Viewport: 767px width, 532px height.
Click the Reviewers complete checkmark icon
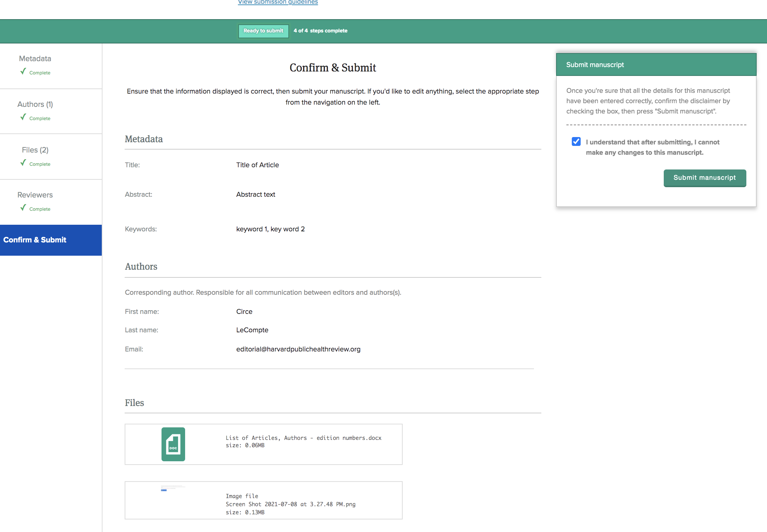pyautogui.click(x=23, y=208)
